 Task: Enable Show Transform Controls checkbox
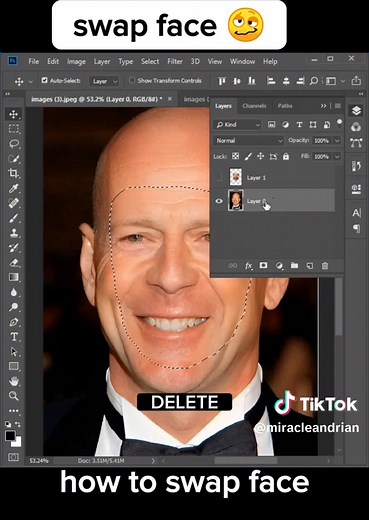point(132,80)
